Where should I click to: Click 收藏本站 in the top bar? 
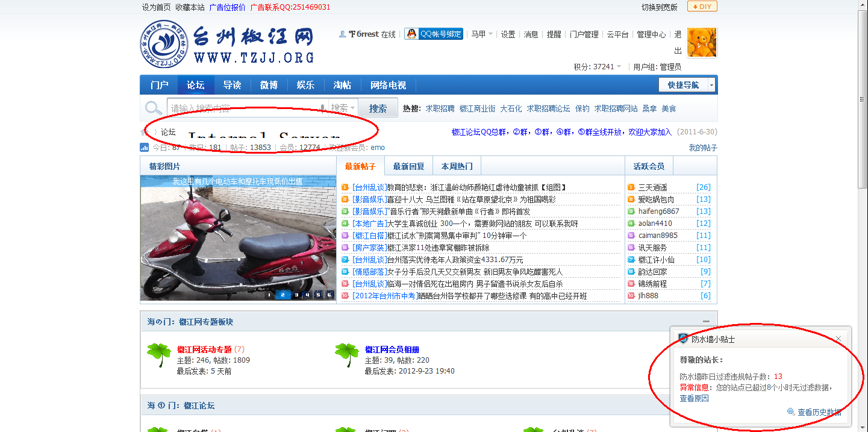pos(190,7)
